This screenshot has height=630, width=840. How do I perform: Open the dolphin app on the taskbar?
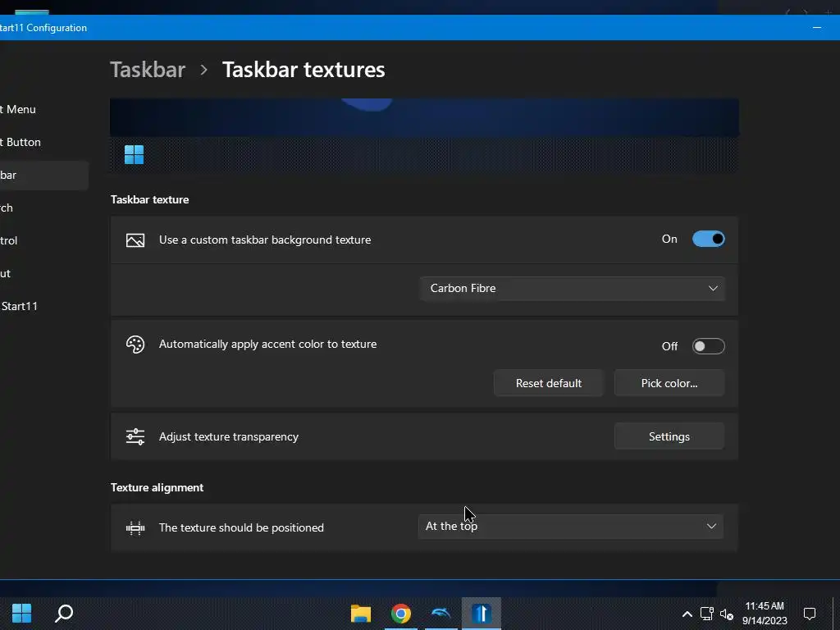pos(441,614)
